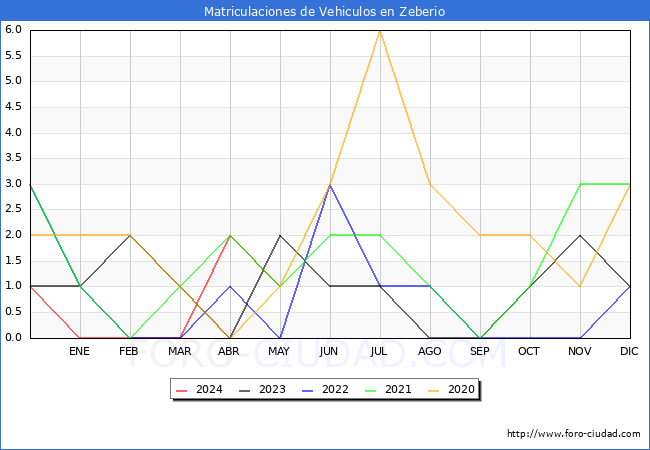Viewport: 650px width, 450px height.
Task: Click the blue 2022 legend color marker
Action: 308,390
